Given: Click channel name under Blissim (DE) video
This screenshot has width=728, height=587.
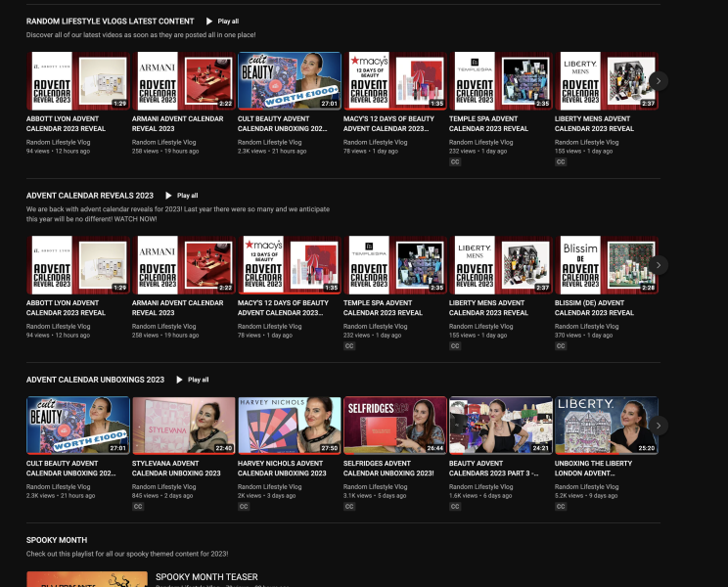Looking at the screenshot, I should [x=586, y=327].
